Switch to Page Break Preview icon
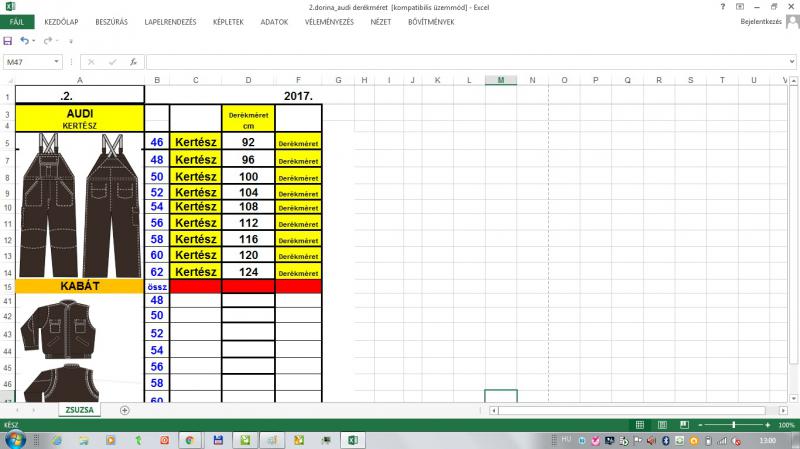 (684, 425)
